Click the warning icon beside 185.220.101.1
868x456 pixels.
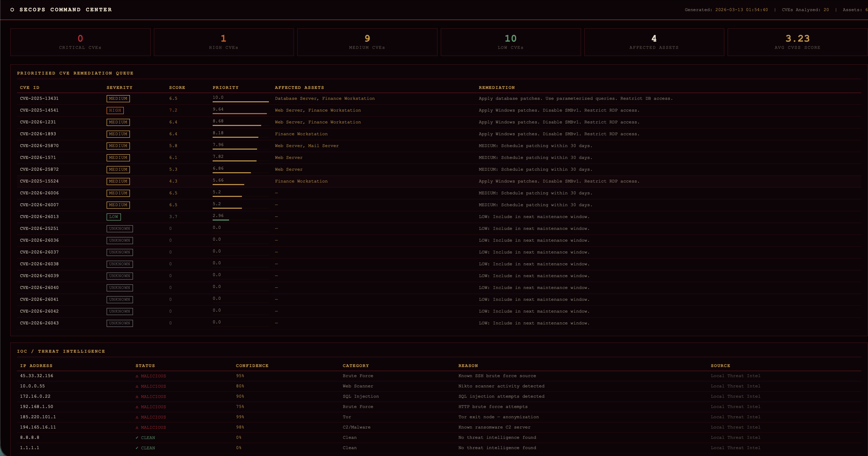point(137,417)
